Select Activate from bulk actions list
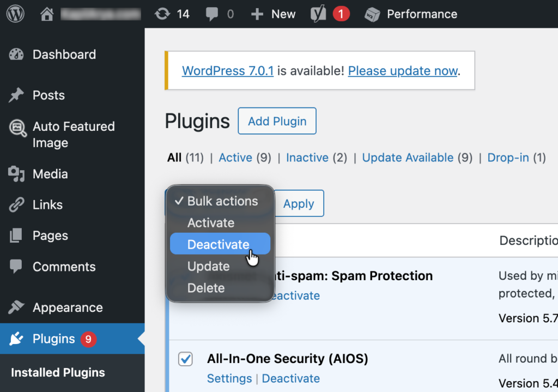The width and height of the screenshot is (558, 392). [x=220, y=223]
